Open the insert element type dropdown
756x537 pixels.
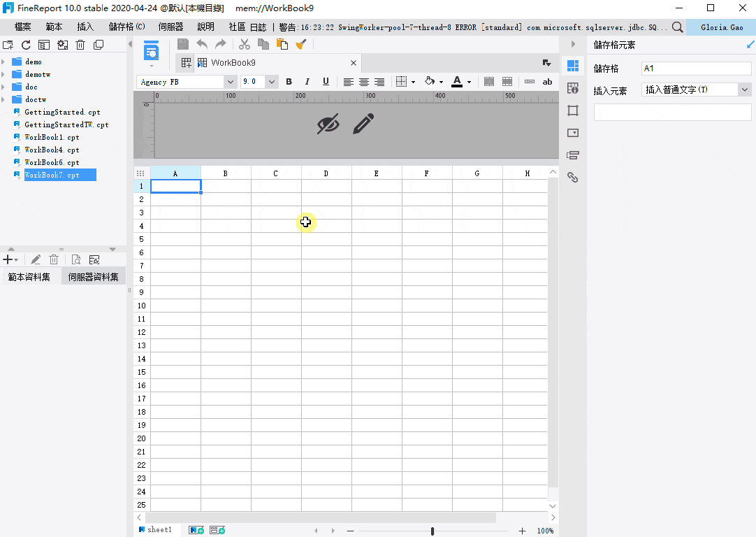point(745,89)
